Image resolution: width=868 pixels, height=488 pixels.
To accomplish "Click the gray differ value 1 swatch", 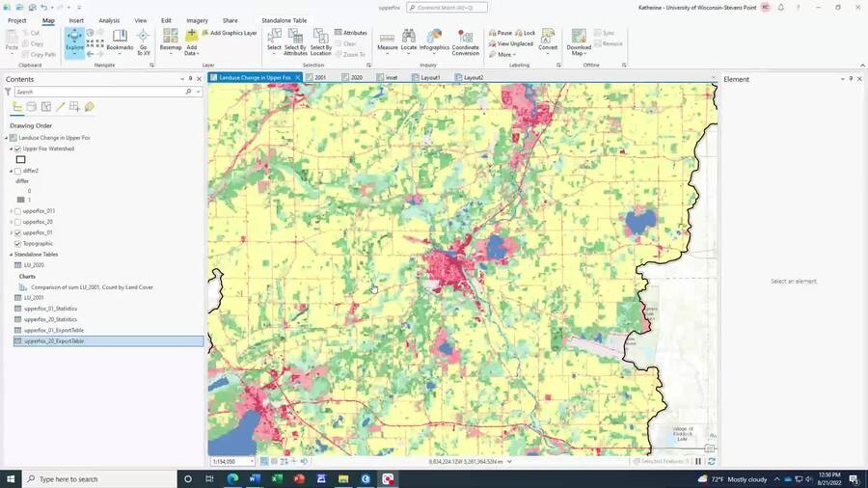I will click(21, 200).
